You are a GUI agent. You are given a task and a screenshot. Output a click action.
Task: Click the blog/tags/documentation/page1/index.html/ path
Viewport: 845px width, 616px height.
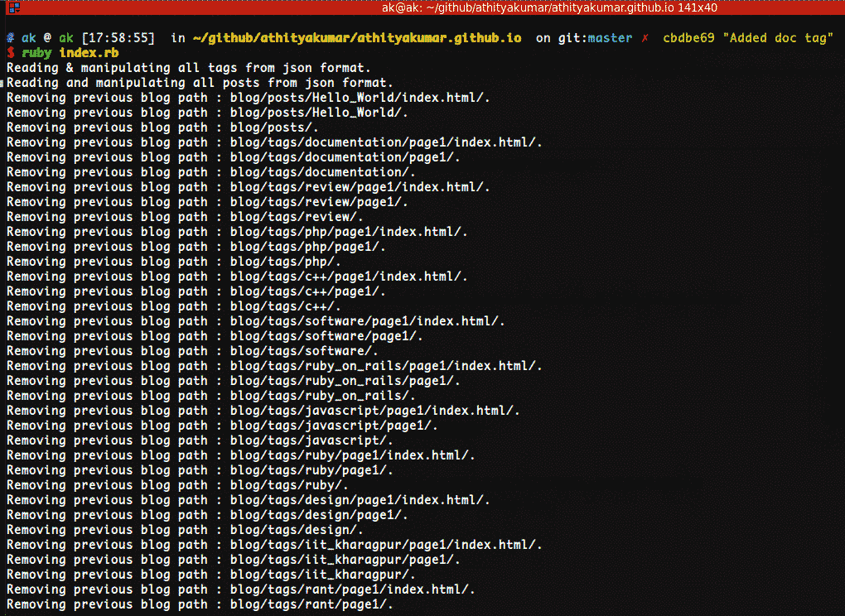(x=386, y=142)
